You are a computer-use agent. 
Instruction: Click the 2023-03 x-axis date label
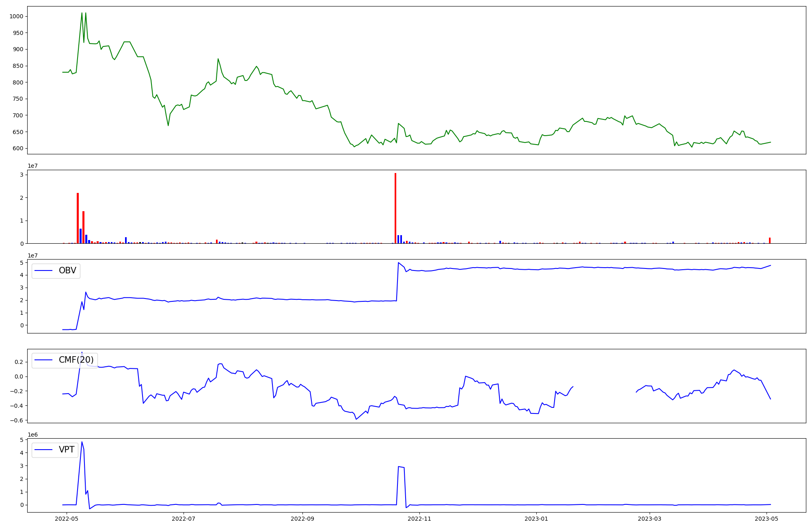click(x=650, y=519)
